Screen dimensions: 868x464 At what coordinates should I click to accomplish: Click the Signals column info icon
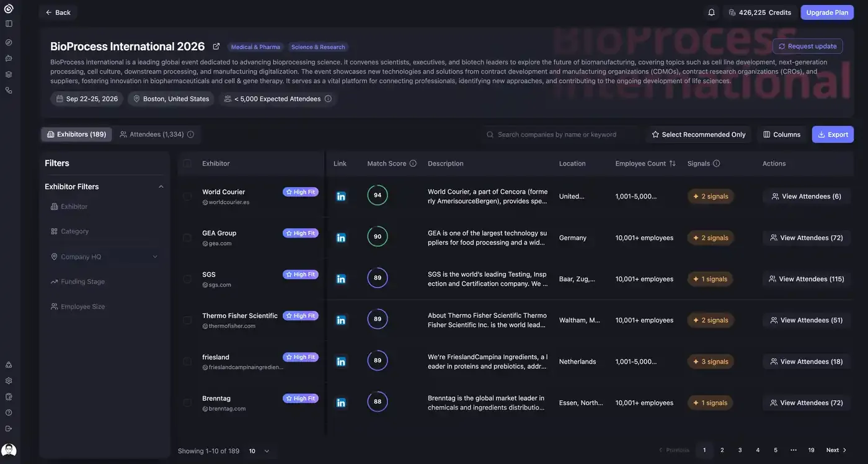click(x=717, y=164)
